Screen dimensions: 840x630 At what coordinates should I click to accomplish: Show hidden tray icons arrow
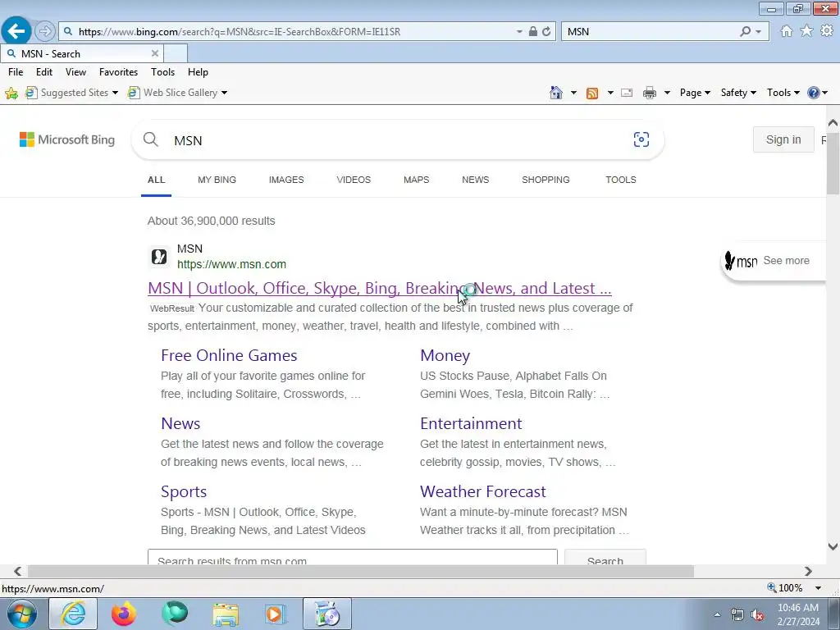717,615
